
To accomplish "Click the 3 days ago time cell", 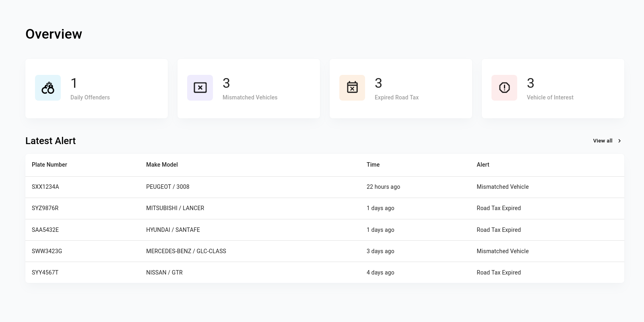I will (x=380, y=251).
